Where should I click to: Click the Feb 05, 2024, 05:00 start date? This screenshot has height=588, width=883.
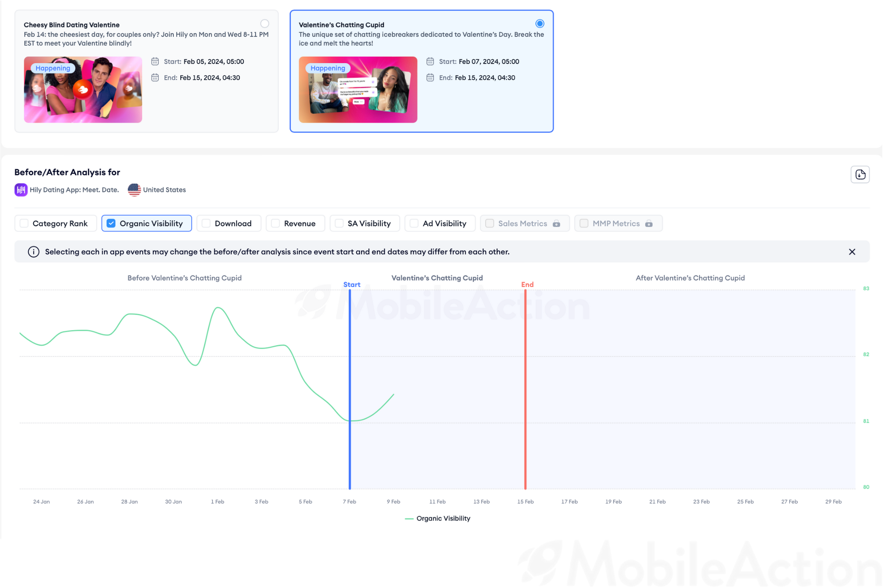214,62
